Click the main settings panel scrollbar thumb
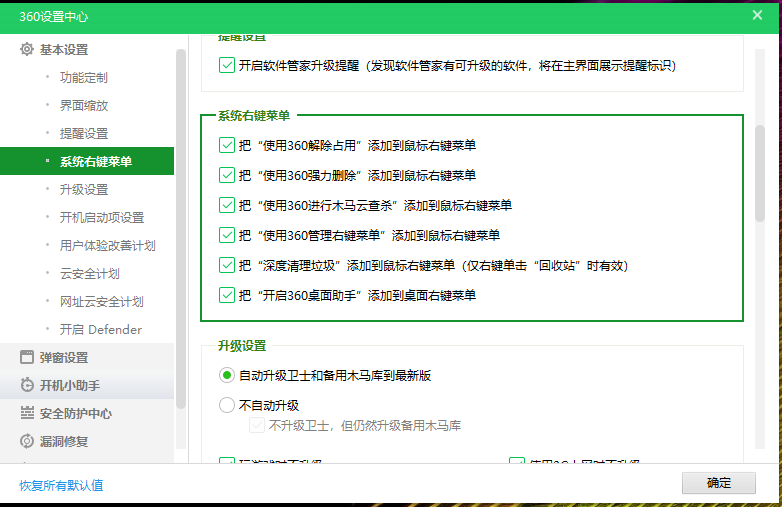782x507 pixels. (x=760, y=172)
